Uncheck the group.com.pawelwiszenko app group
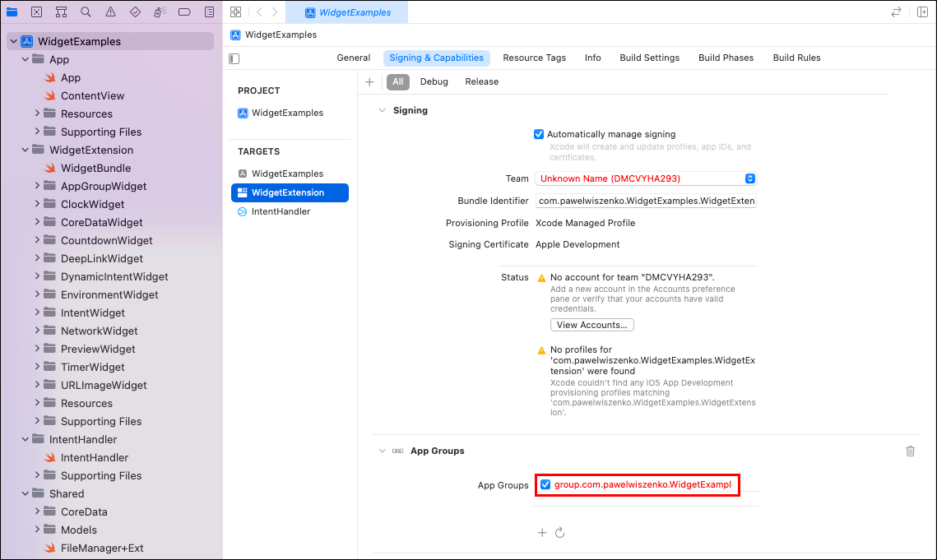 click(x=545, y=484)
